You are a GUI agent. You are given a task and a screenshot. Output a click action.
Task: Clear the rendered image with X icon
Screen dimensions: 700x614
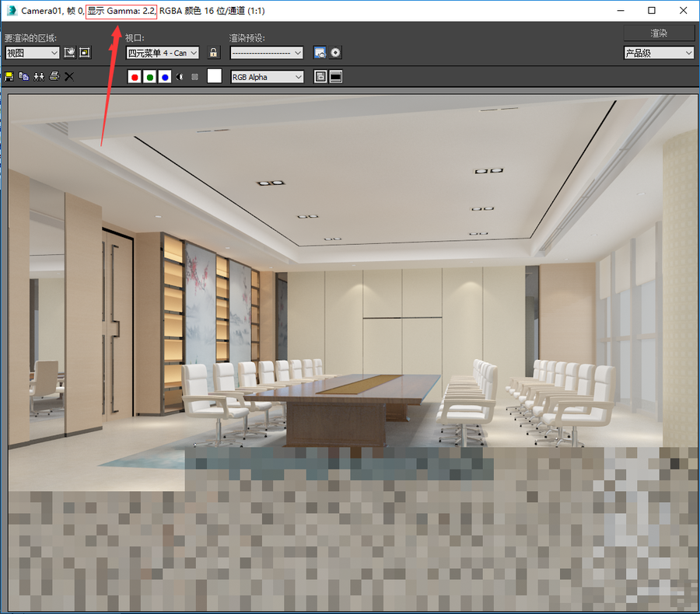tap(69, 77)
